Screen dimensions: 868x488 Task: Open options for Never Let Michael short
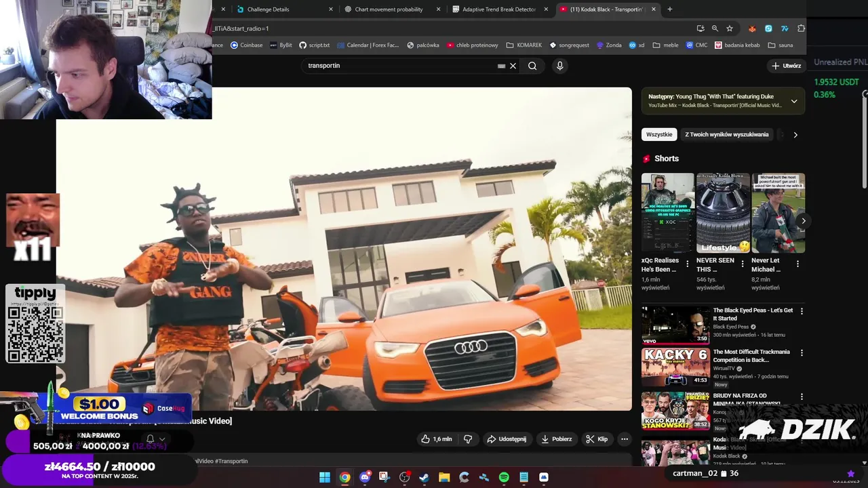tap(797, 264)
